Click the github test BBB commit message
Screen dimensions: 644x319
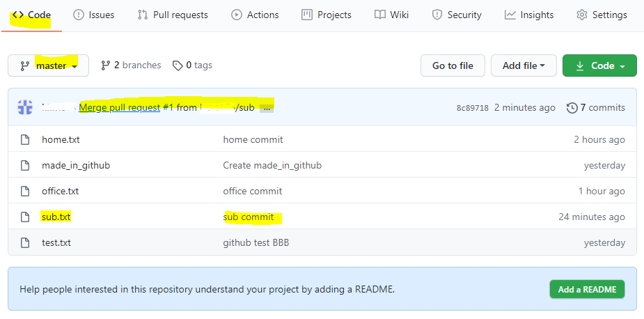pyautogui.click(x=256, y=242)
